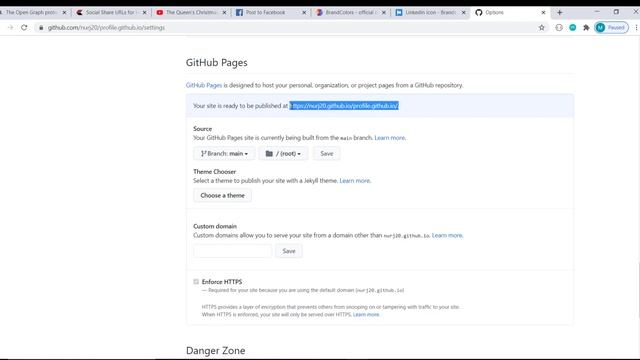Open Learn more link about HTTPS enforcement
Viewport: 640px width, 360px height.
366,315
